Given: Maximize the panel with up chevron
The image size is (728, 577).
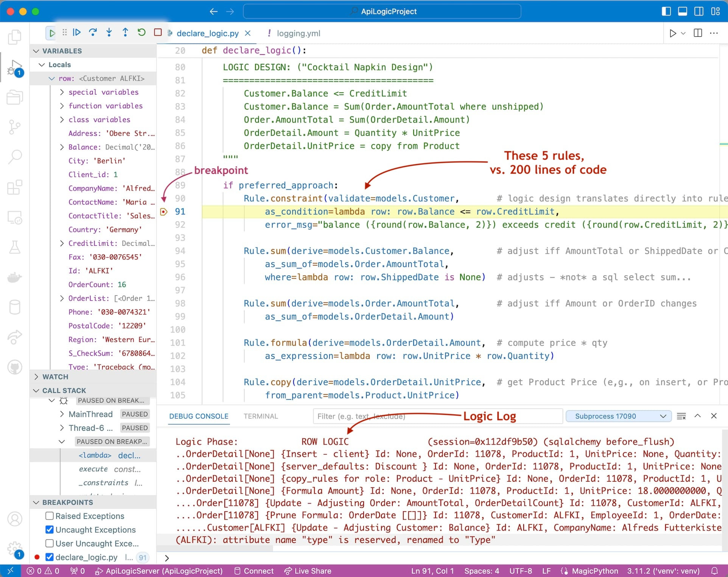Looking at the screenshot, I should [698, 416].
